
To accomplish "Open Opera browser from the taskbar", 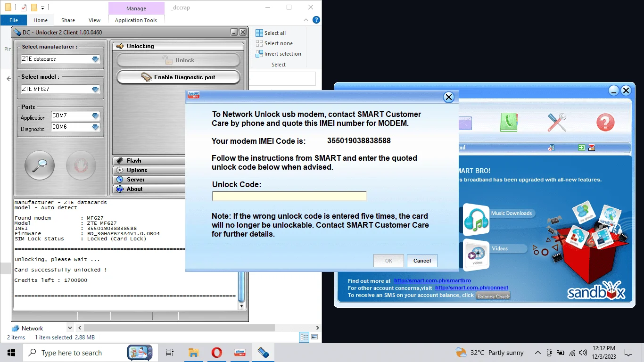I will click(217, 353).
